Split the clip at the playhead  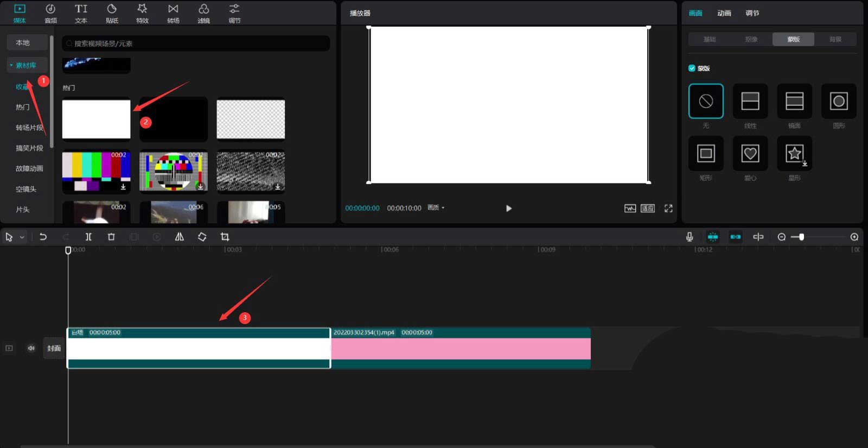[88, 237]
